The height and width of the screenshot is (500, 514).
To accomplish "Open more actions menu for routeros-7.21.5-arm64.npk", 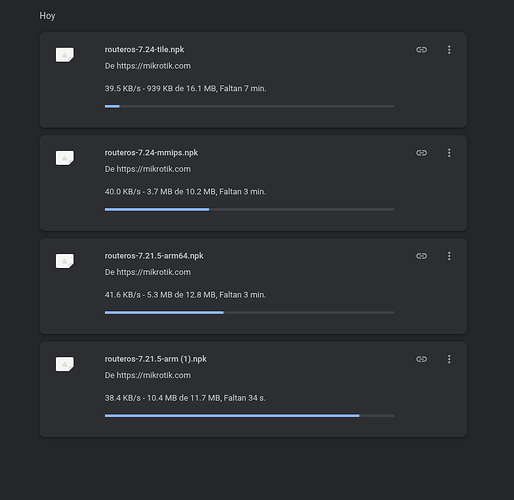I will tap(449, 256).
